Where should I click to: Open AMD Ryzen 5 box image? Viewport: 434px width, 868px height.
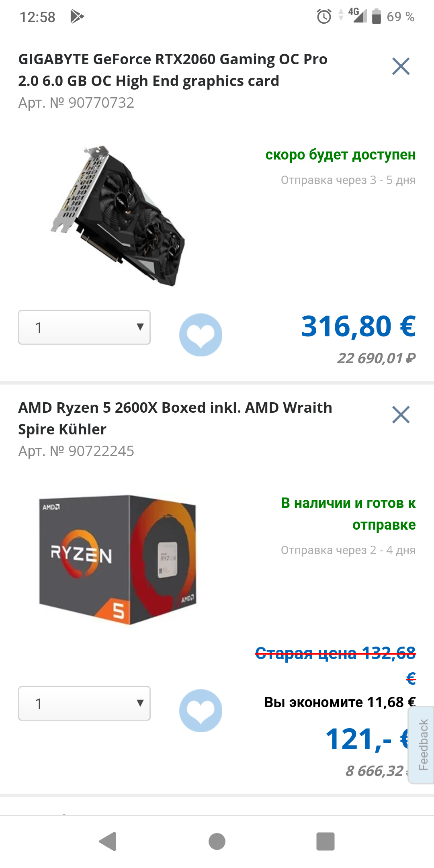tap(118, 560)
